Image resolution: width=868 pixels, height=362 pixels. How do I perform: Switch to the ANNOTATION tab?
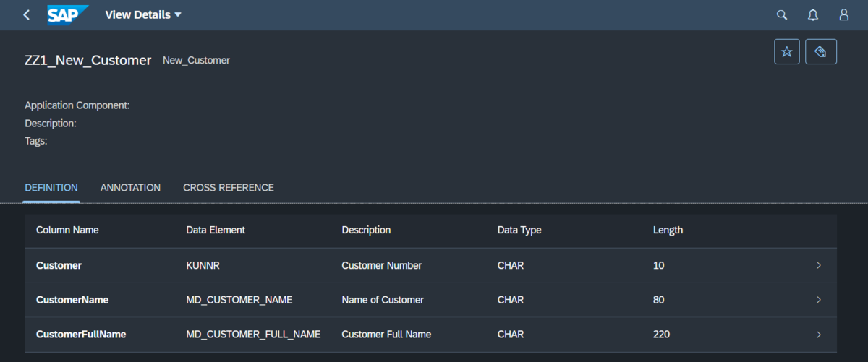tap(130, 188)
